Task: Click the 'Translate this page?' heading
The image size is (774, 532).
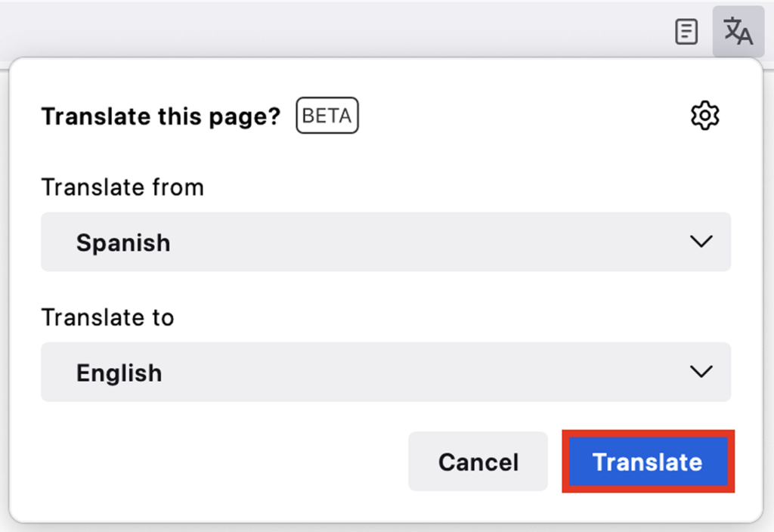Action: pos(160,116)
